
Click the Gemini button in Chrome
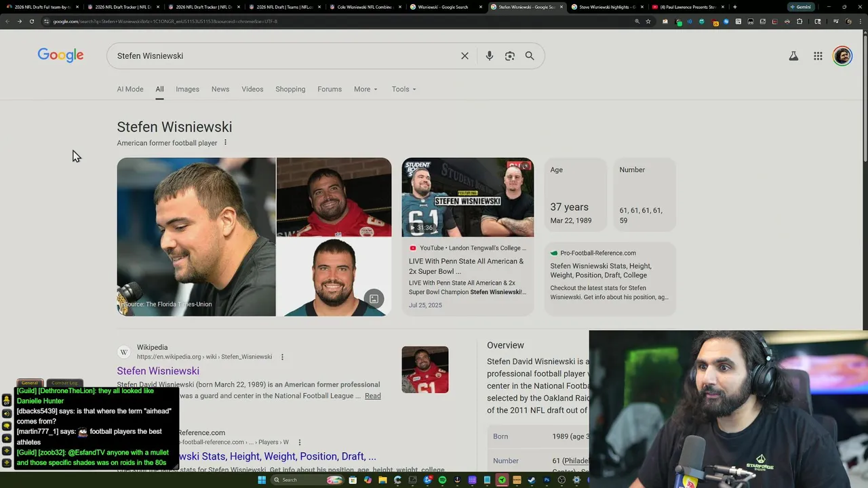(800, 7)
